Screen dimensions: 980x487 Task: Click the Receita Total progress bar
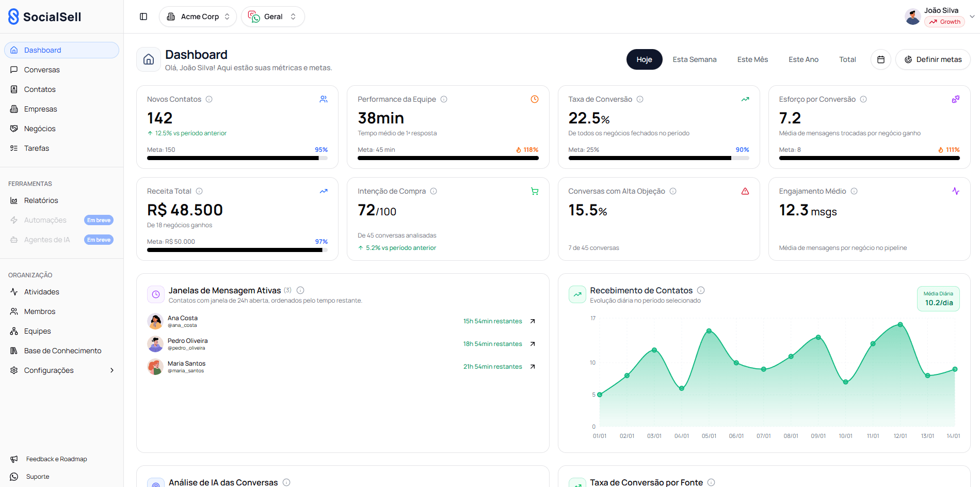(237, 249)
